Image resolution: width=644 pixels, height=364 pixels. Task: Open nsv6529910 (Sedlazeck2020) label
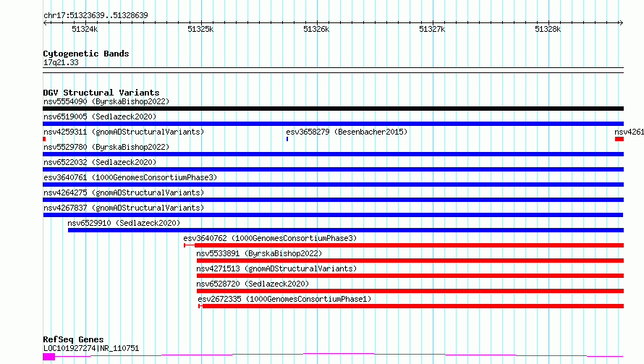[x=124, y=223]
